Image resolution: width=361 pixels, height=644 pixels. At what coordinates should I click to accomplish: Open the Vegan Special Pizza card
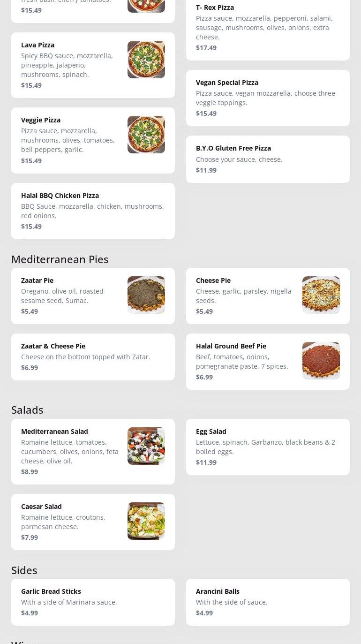pyautogui.click(x=268, y=98)
